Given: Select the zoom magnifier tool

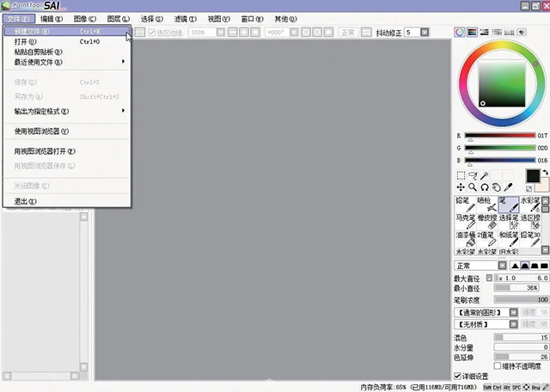Looking at the screenshot, I should pos(473,187).
